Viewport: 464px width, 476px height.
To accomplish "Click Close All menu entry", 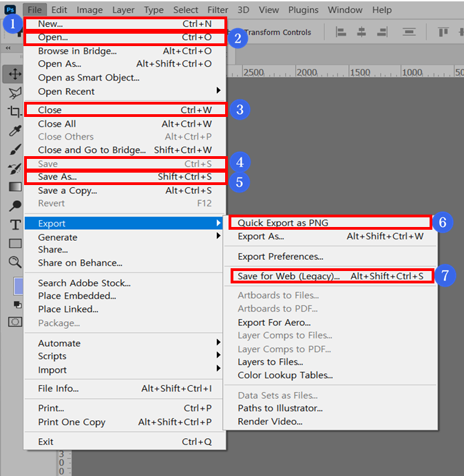I will (x=125, y=124).
